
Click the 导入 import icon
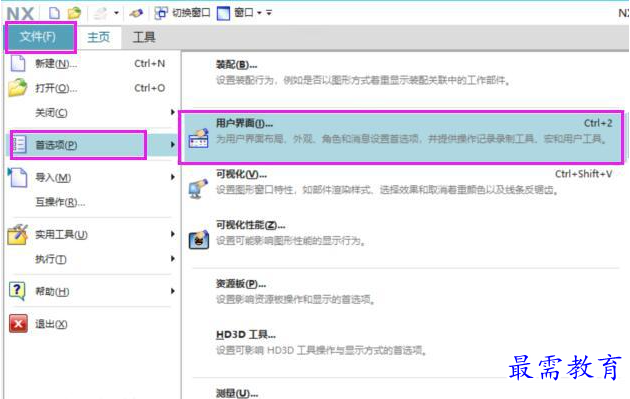17,178
